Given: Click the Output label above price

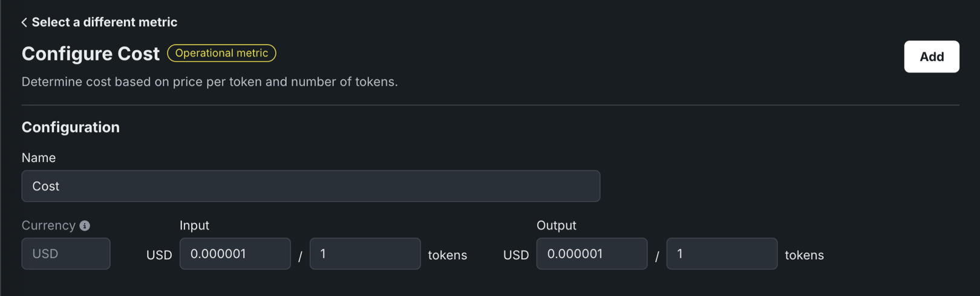Looking at the screenshot, I should [556, 225].
